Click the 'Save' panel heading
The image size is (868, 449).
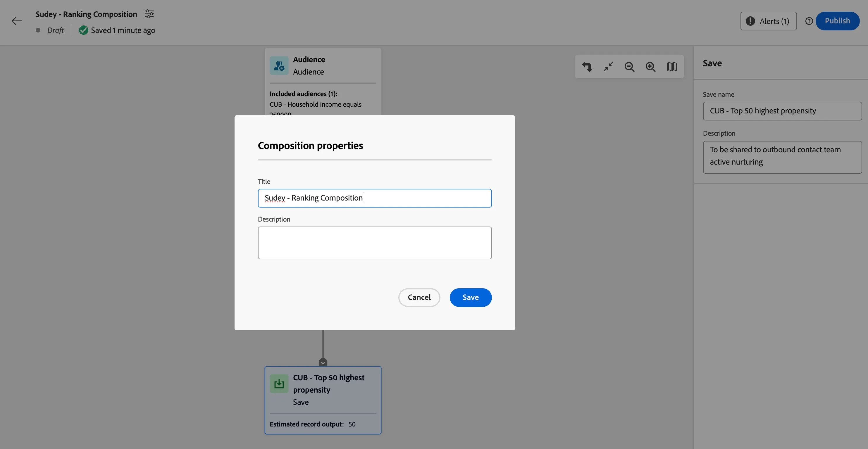[712, 63]
